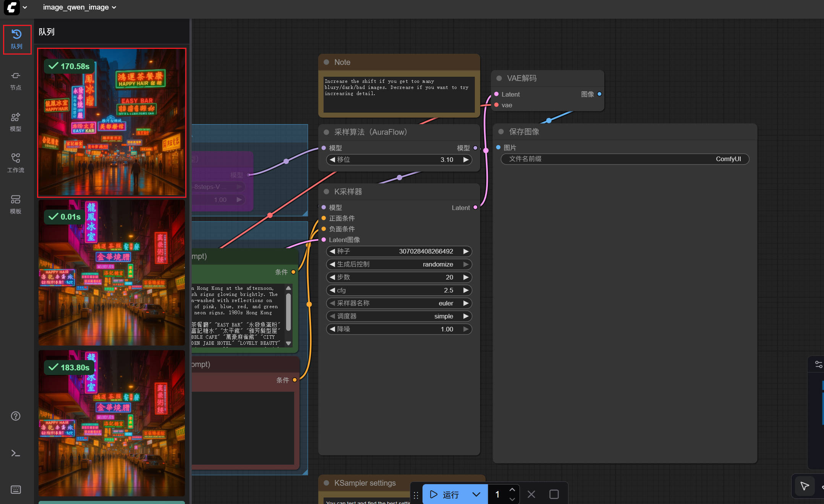824x504 pixels.
Task: Open the terminal icon in the sidebar
Action: coord(16,453)
